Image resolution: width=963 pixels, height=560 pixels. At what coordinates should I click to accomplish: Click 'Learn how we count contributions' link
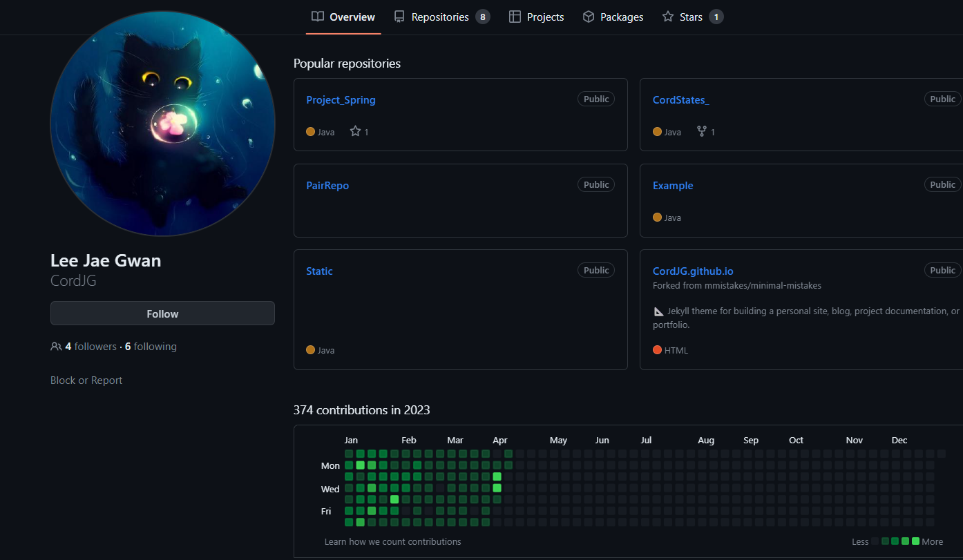click(393, 541)
